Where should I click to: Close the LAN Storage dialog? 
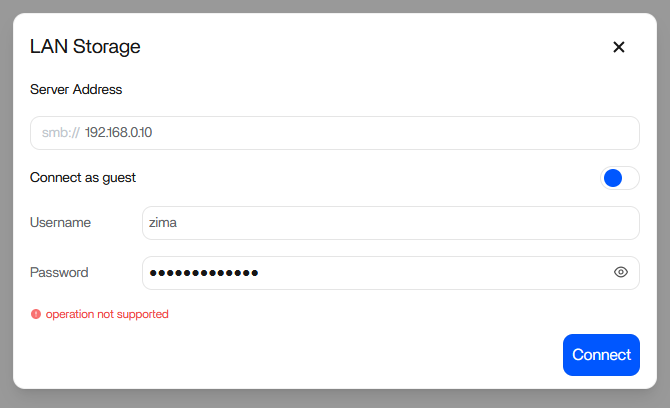(x=618, y=47)
